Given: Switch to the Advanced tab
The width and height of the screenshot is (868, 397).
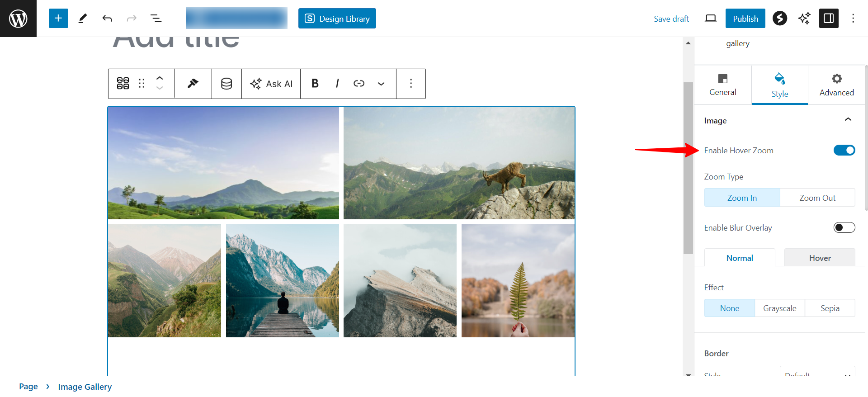Looking at the screenshot, I should [x=836, y=85].
